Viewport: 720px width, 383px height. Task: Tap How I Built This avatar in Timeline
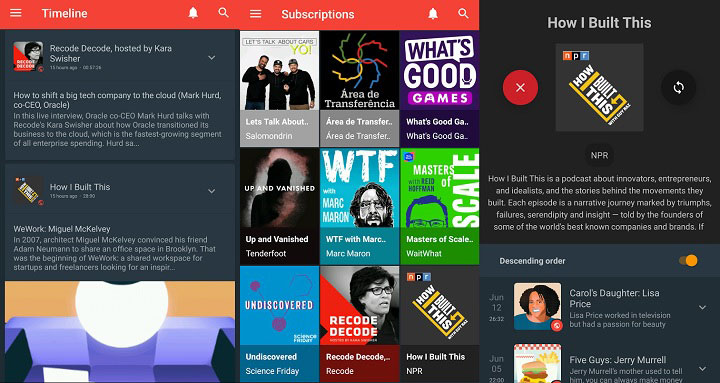28,190
